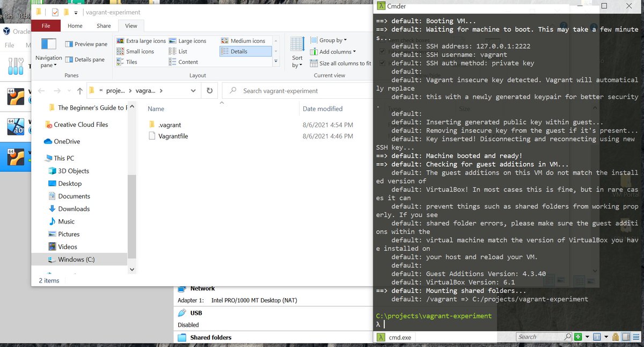Click the 8/6/2021 4:54 PM date
The height and width of the screenshot is (347, 644).
click(328, 125)
